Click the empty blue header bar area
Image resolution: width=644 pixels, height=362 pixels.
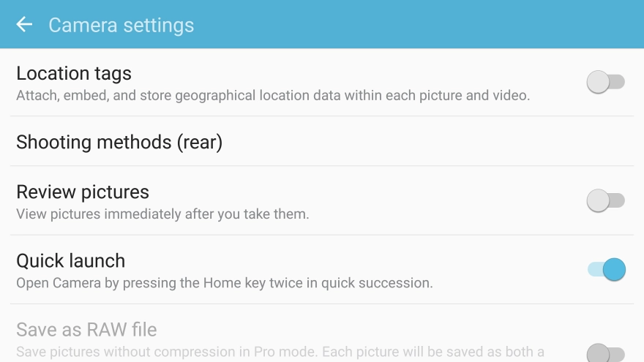[x=419, y=25]
